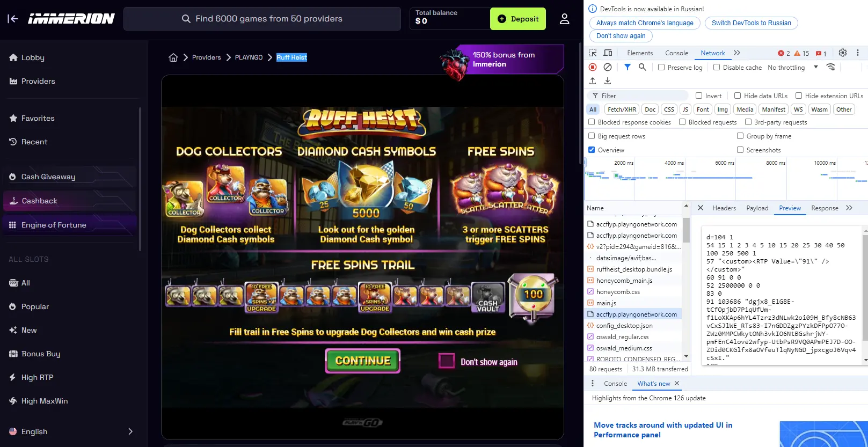Check Hide extension URLs
The image size is (868, 447).
[799, 96]
